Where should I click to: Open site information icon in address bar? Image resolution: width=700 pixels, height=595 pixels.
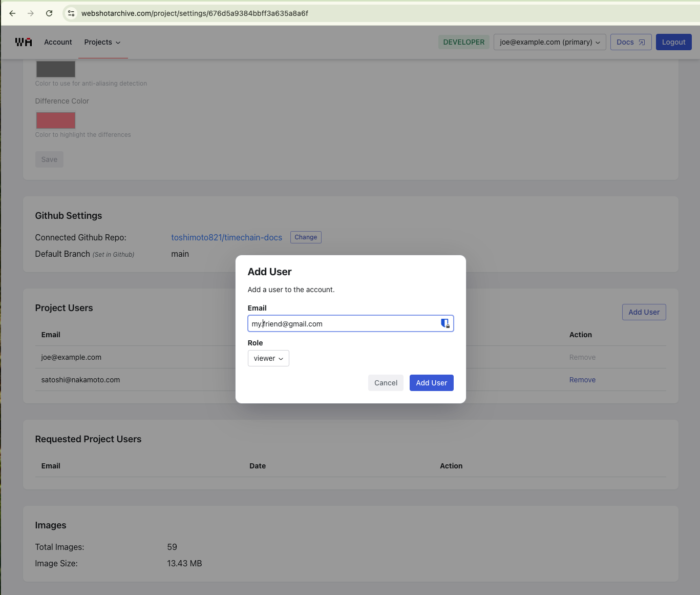[x=71, y=13]
